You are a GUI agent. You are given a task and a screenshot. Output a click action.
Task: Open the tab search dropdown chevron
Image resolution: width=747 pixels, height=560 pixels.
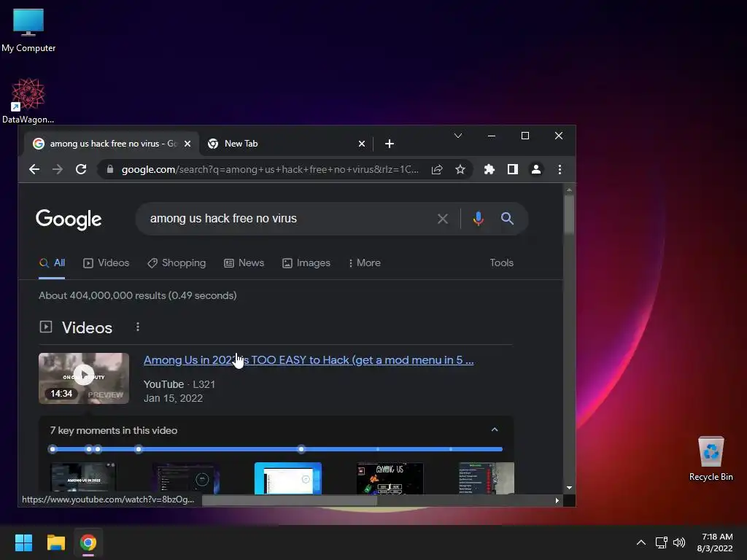click(458, 136)
